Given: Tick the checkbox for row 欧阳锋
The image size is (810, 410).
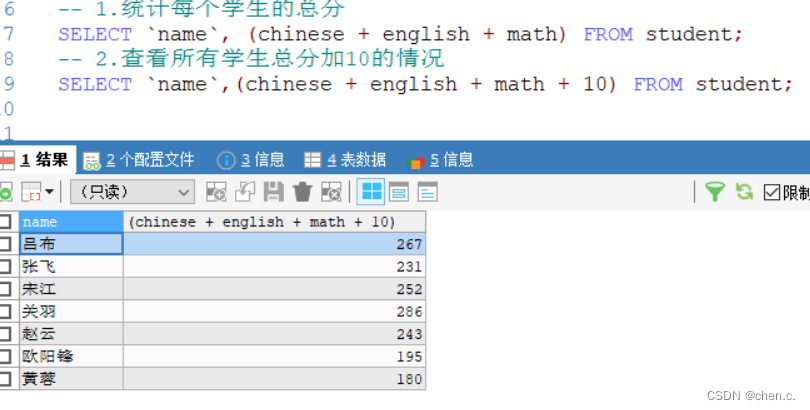Looking at the screenshot, I should tap(5, 356).
